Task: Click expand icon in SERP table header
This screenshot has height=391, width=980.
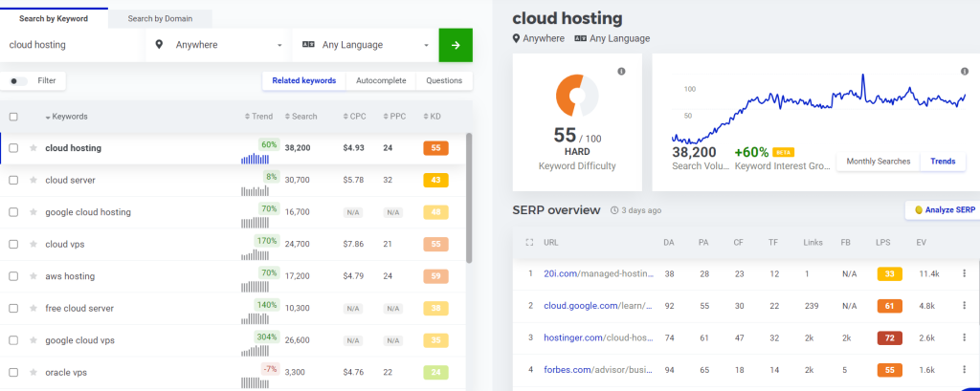Action: 529,243
